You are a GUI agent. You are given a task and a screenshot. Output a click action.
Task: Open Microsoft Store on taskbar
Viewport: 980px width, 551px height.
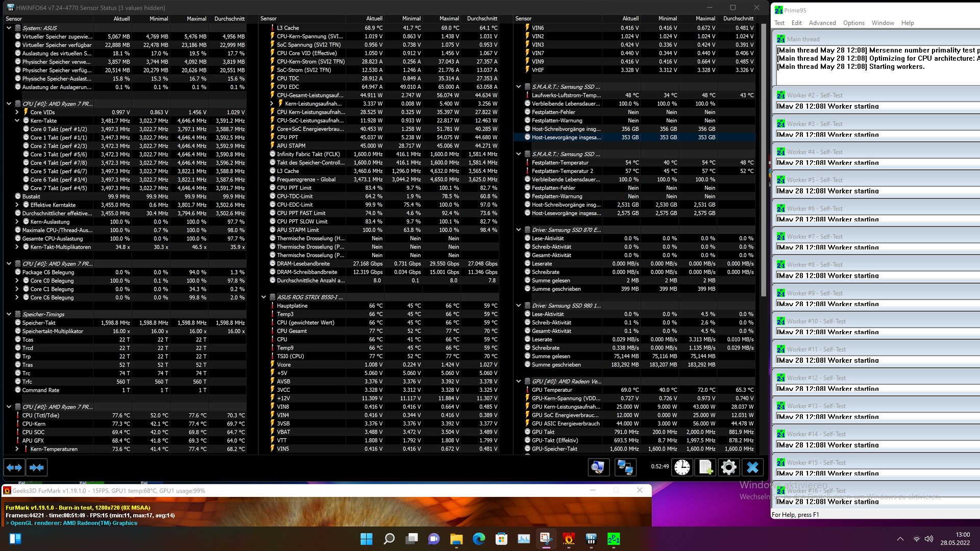(x=501, y=539)
